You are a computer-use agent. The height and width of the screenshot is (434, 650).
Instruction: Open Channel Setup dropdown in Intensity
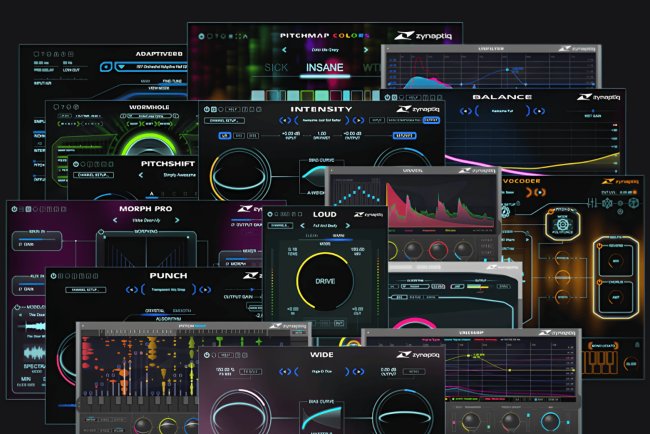(224, 121)
